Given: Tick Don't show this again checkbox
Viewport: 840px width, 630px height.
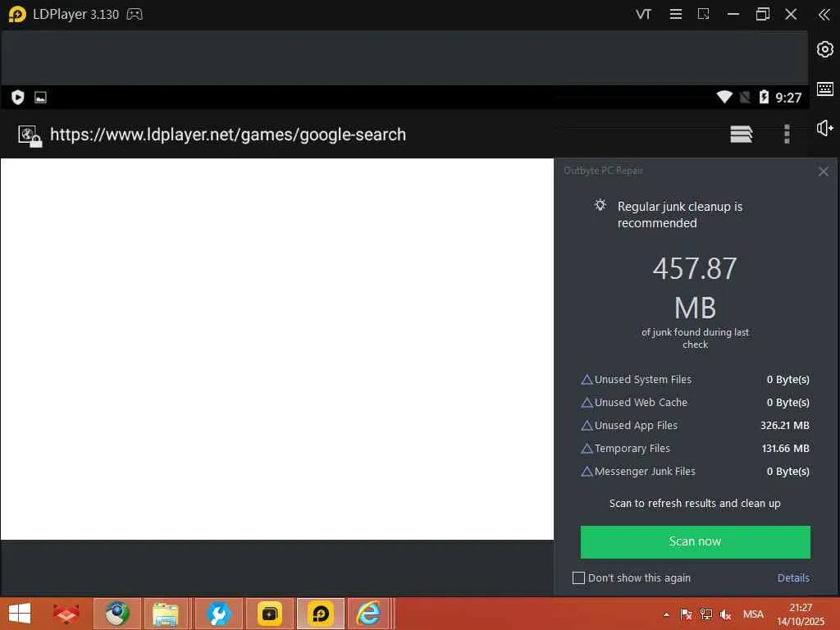Looking at the screenshot, I should (x=578, y=577).
